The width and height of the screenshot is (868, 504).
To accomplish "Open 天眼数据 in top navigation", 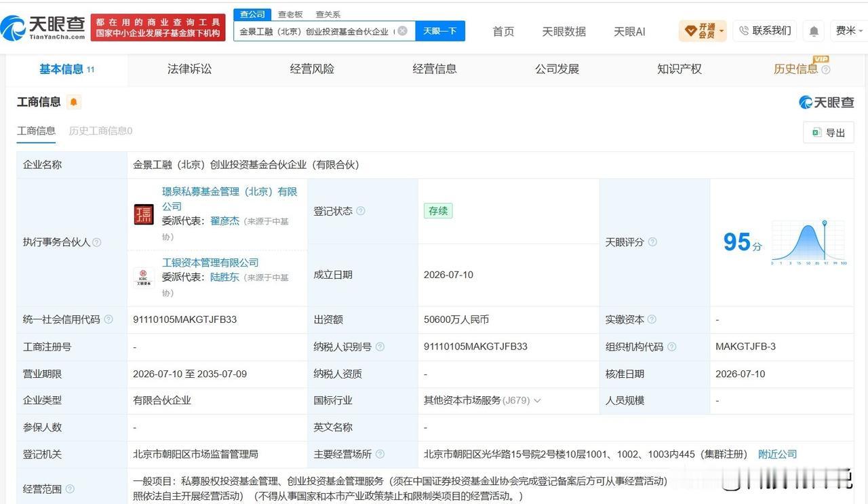I will [x=564, y=31].
